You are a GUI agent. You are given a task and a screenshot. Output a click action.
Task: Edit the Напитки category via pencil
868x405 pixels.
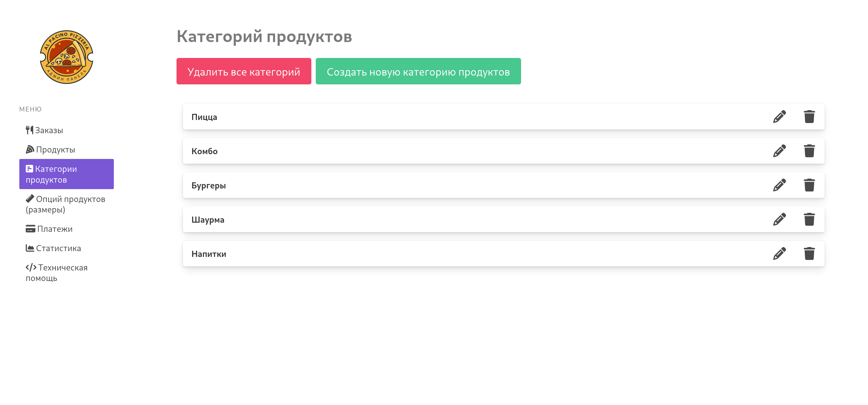[x=779, y=254]
